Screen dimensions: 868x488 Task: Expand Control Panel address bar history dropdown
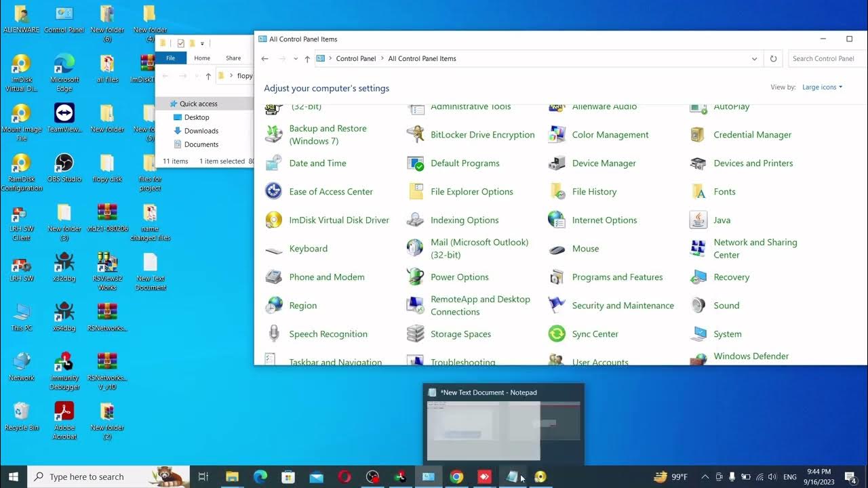(754, 59)
